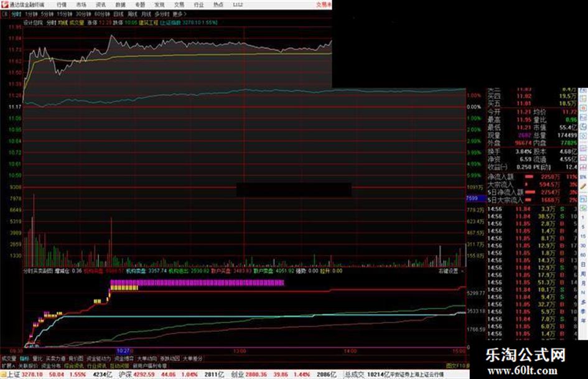Switch chart to 5分钟 period

(x=47, y=14)
